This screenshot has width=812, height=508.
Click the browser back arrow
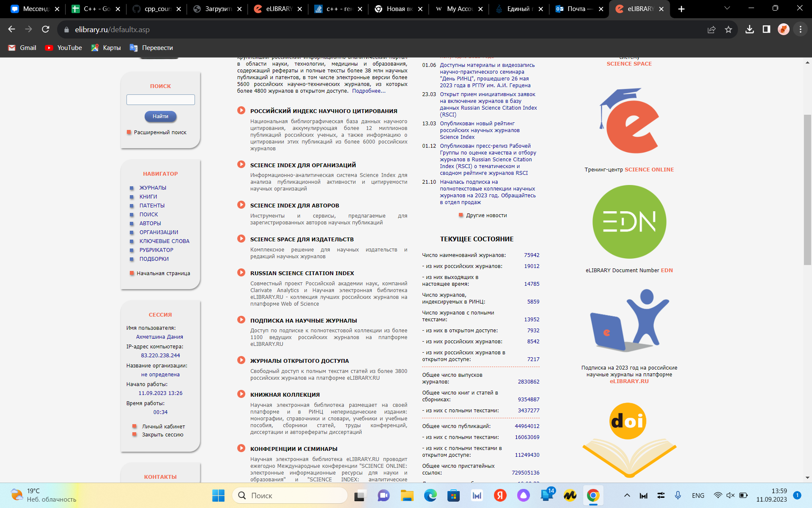11,29
